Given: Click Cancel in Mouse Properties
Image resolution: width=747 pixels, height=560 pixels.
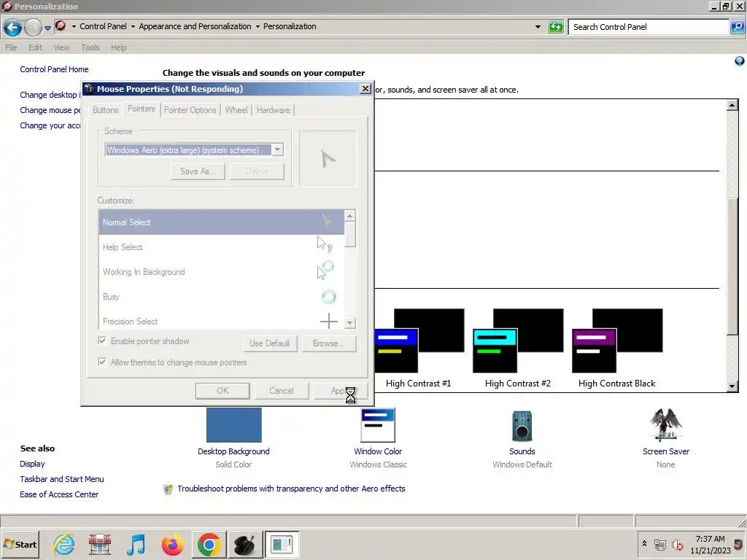Looking at the screenshot, I should (282, 391).
